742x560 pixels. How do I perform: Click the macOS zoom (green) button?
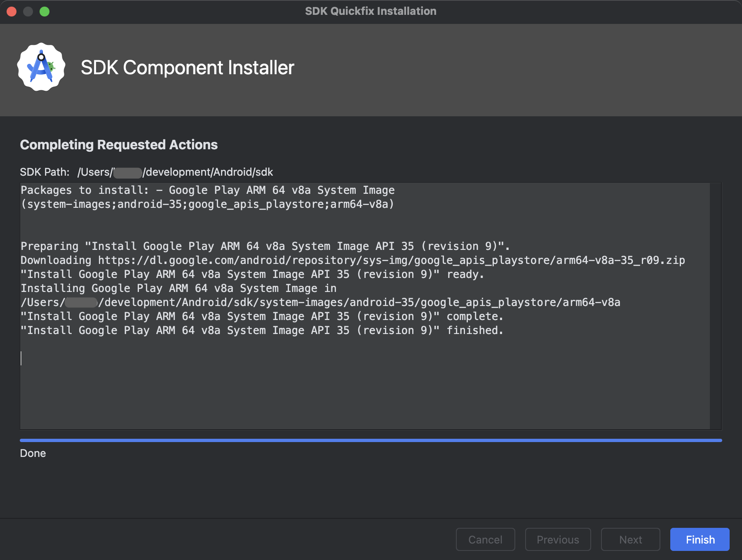point(45,12)
